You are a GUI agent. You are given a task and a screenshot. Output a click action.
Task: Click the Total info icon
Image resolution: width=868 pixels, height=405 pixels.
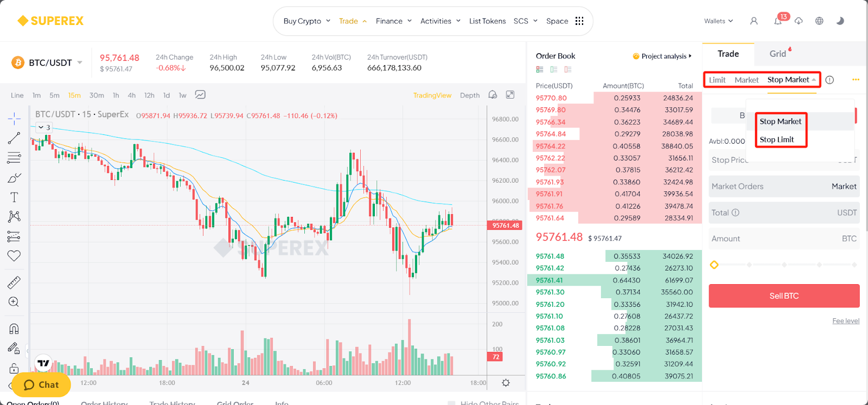[x=736, y=213]
